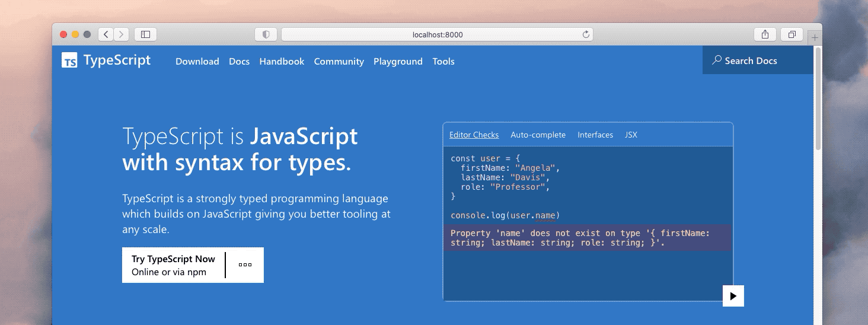This screenshot has height=325, width=868.
Task: Go forward using Safari forward arrow
Action: click(122, 34)
